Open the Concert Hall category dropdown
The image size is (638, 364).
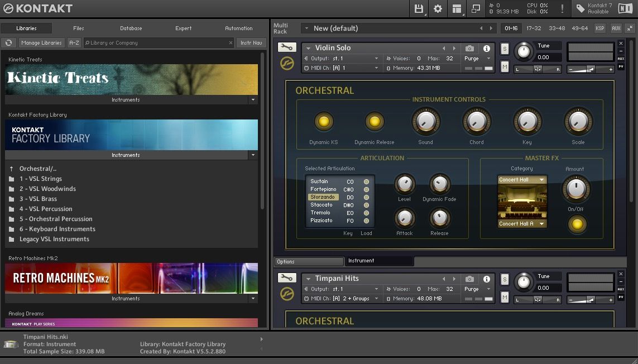(522, 180)
